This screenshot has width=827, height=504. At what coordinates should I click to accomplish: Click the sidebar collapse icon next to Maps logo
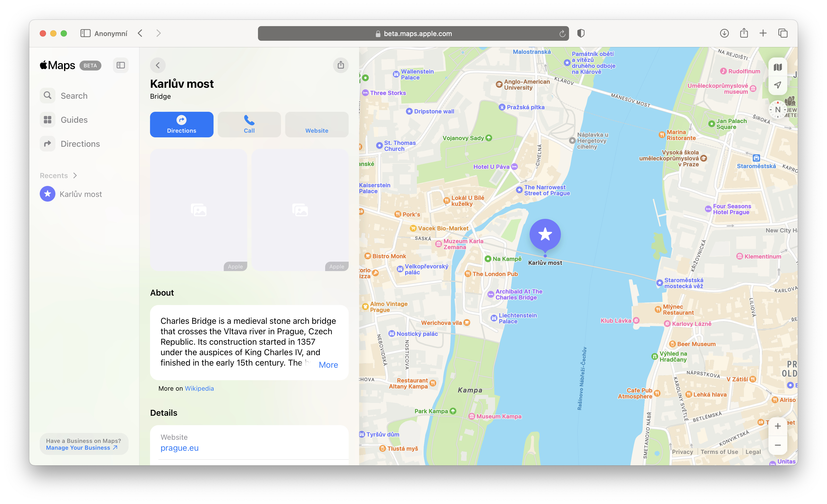pyautogui.click(x=120, y=65)
